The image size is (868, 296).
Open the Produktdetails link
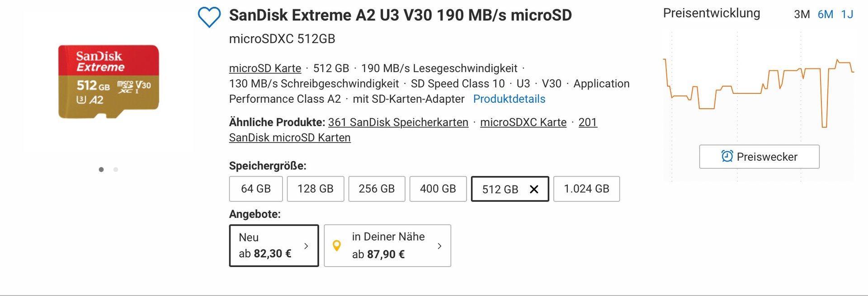click(509, 99)
